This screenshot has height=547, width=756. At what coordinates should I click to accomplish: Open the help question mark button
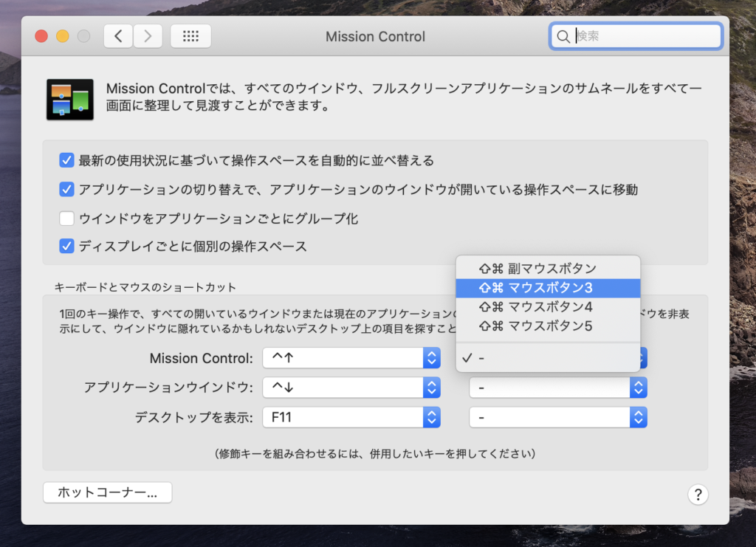(x=698, y=495)
